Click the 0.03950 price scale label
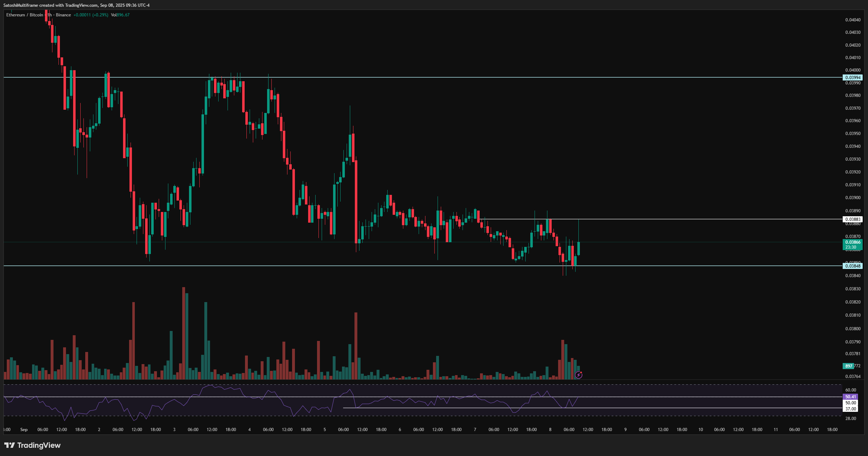868x456 pixels. [853, 134]
